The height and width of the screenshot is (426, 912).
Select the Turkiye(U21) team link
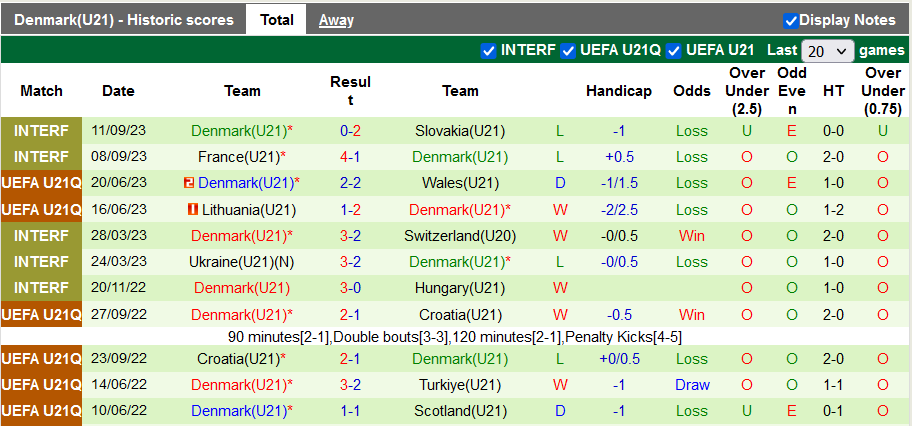click(x=460, y=385)
